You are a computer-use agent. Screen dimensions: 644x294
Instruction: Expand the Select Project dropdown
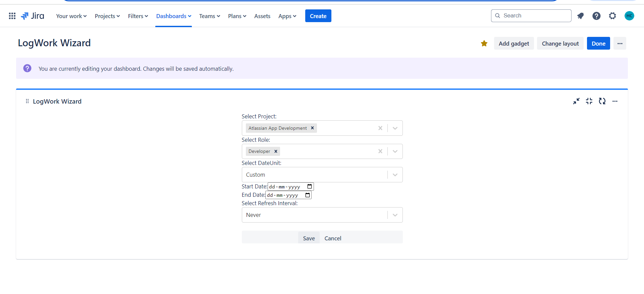pyautogui.click(x=395, y=128)
